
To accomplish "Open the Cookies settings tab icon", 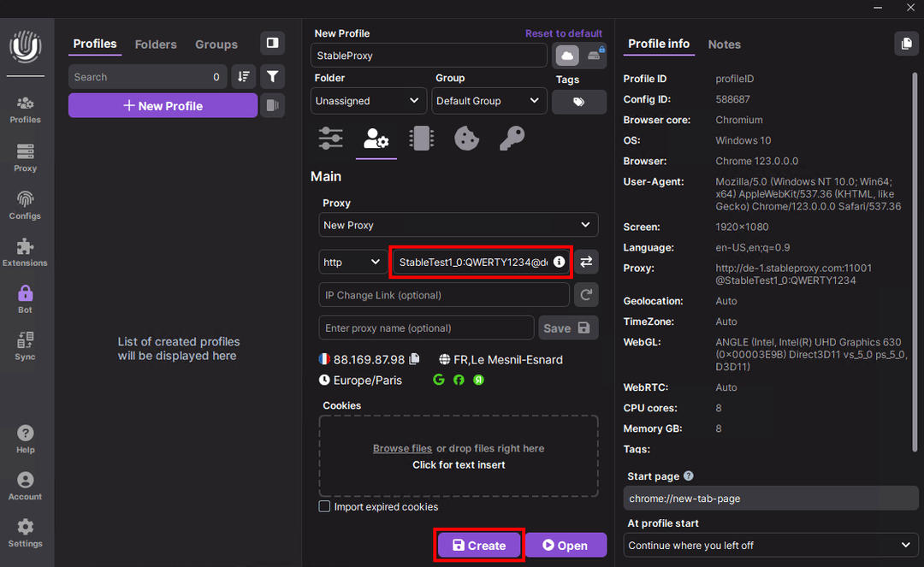I will coord(466,139).
